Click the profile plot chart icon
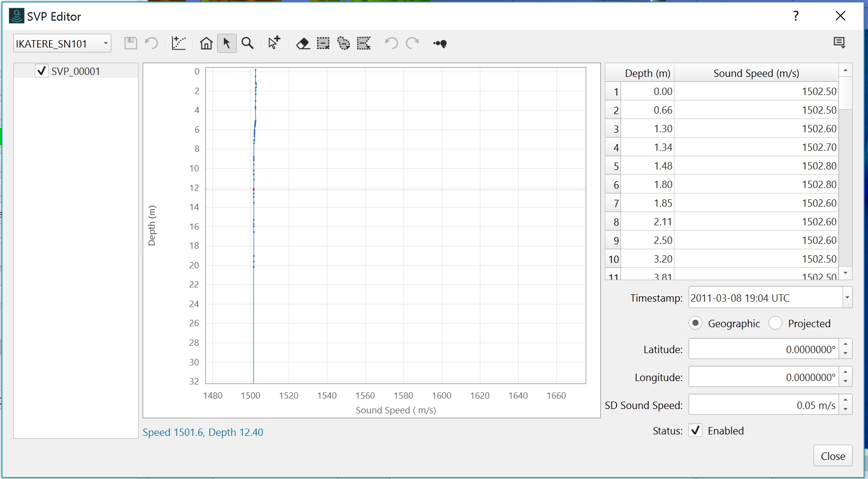This screenshot has width=868, height=479. click(179, 44)
